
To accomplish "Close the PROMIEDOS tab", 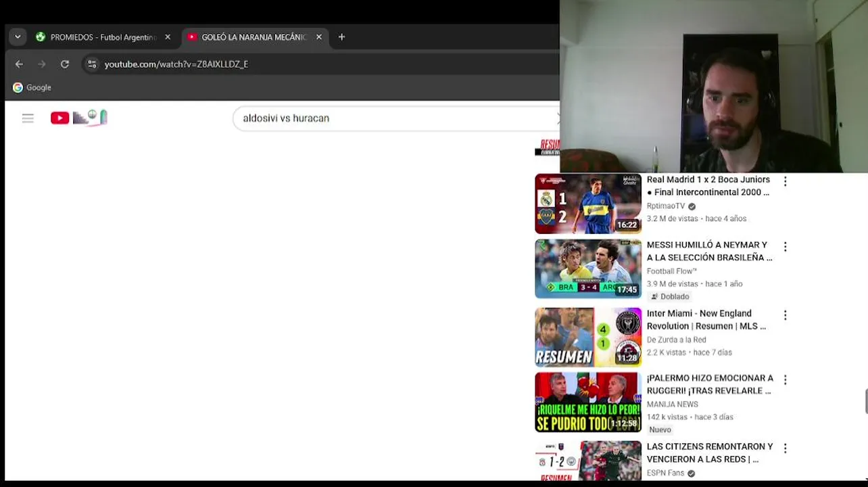I will click(168, 37).
